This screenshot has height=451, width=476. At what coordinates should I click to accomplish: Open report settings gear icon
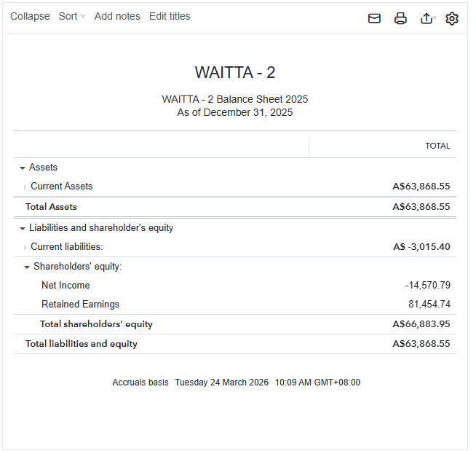[452, 18]
